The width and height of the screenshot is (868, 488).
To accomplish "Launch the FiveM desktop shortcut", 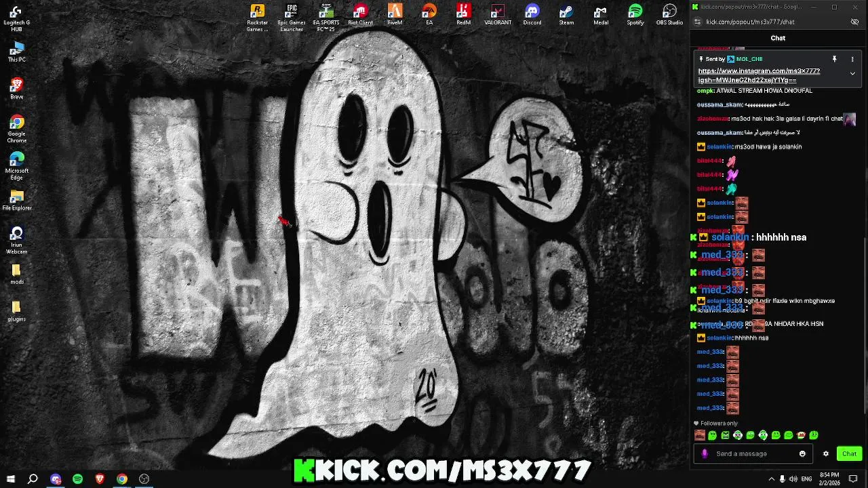I will click(x=395, y=15).
